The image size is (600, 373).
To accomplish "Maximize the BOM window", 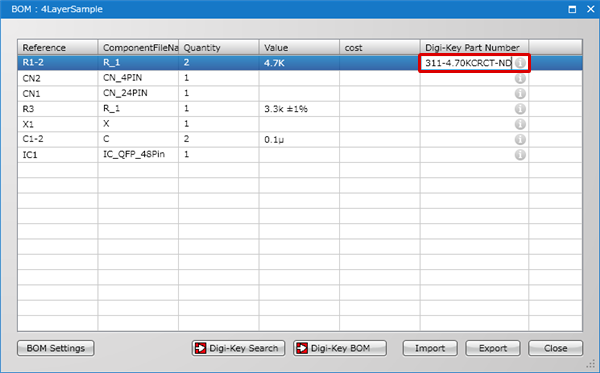I will [x=572, y=9].
